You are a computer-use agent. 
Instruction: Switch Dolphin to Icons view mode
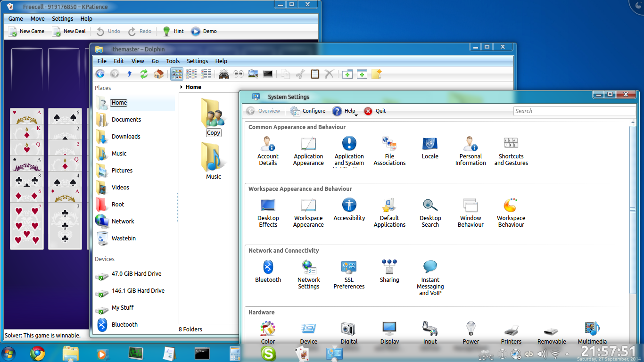177,74
